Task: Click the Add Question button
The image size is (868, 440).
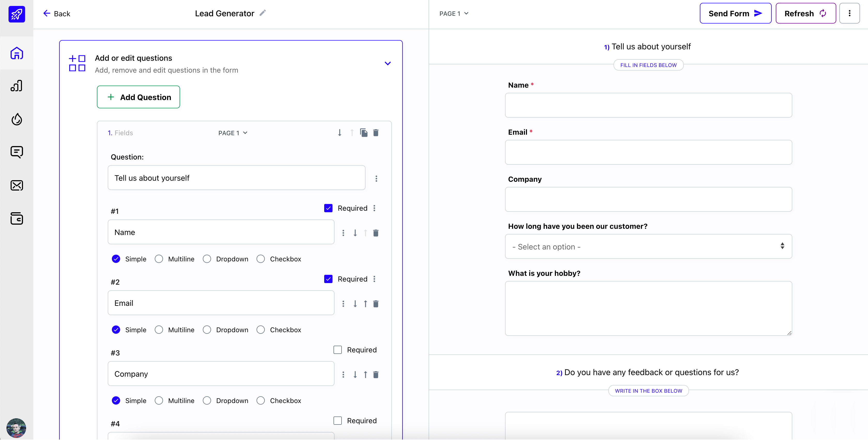Action: pos(138,97)
